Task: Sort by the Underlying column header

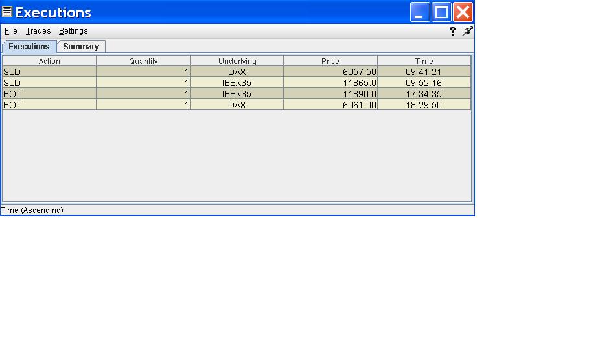Action: 237,61
